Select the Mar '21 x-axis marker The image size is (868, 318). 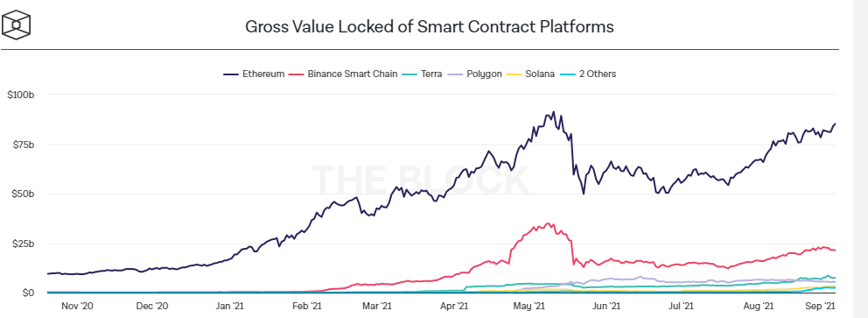377,305
